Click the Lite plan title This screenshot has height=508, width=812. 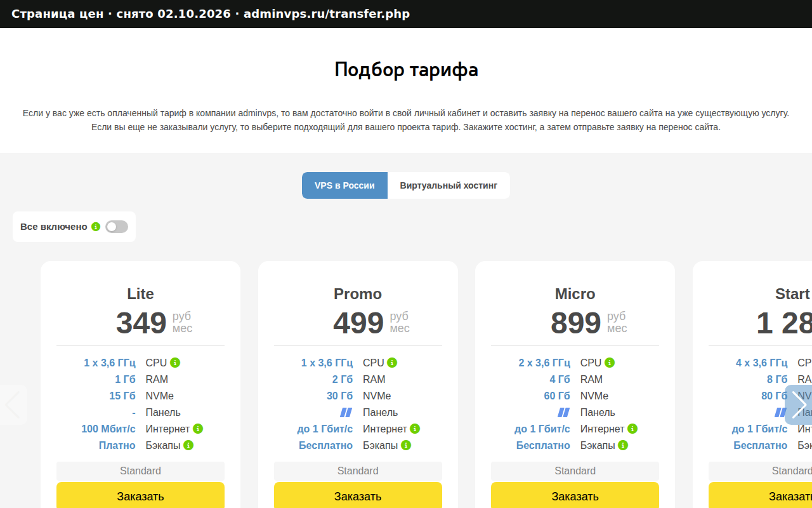click(x=140, y=294)
